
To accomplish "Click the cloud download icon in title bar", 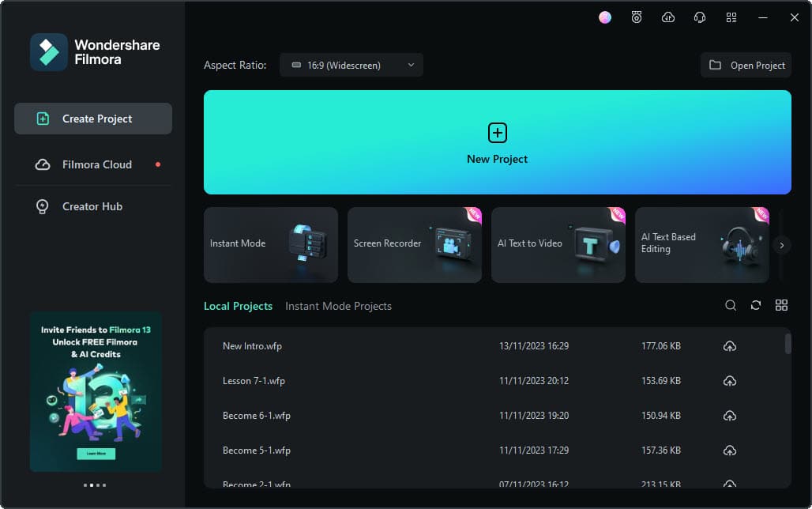I will coord(668,17).
